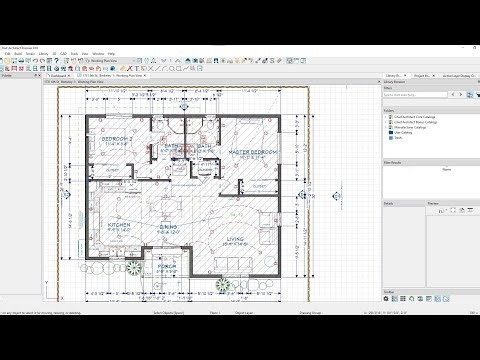Open the Build menu
This screenshot has height=360, width=480.
point(18,54)
